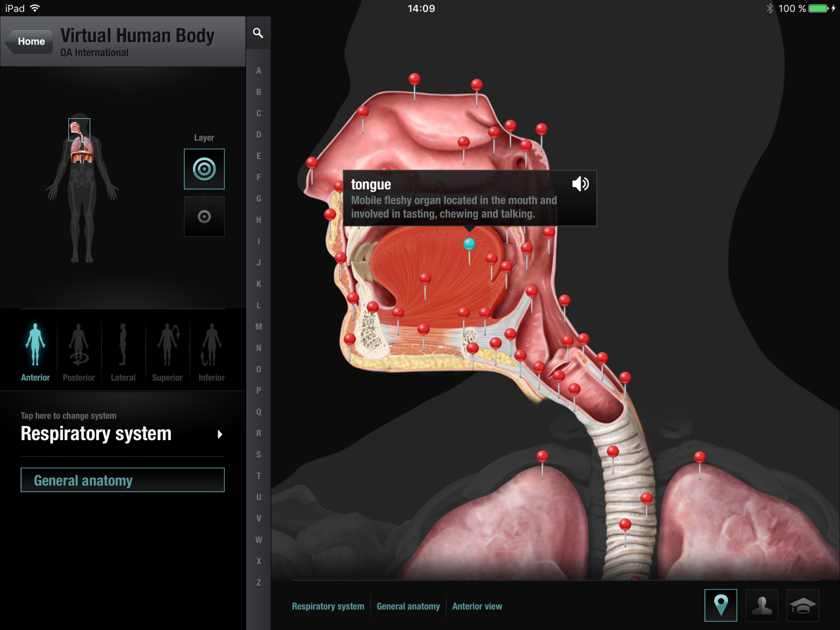The width and height of the screenshot is (840, 630).
Task: Click Respiratory system breadcrumb at bottom
Action: [x=328, y=606]
